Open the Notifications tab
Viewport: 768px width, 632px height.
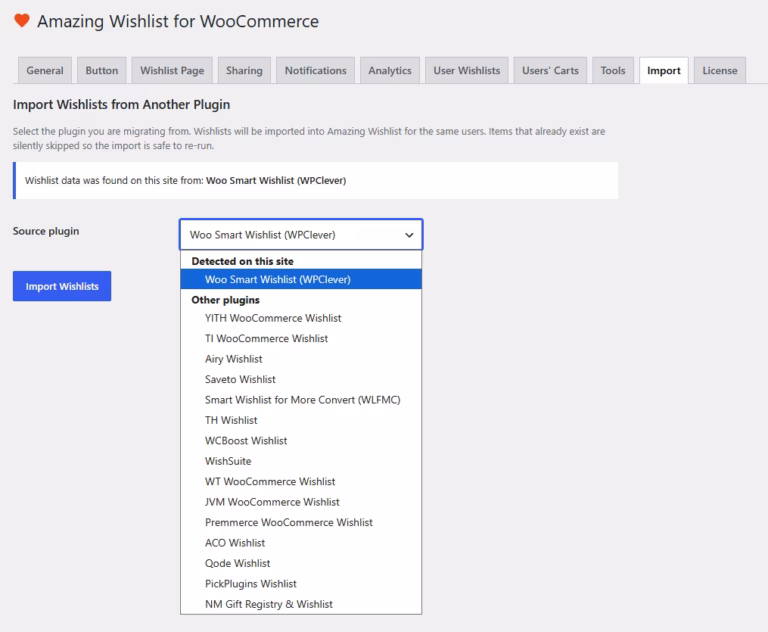pyautogui.click(x=315, y=71)
